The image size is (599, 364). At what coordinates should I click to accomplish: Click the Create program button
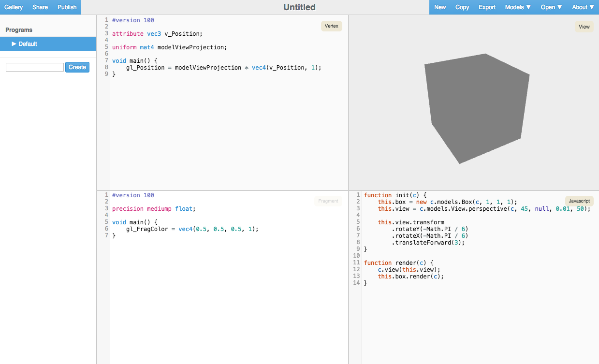coord(77,67)
